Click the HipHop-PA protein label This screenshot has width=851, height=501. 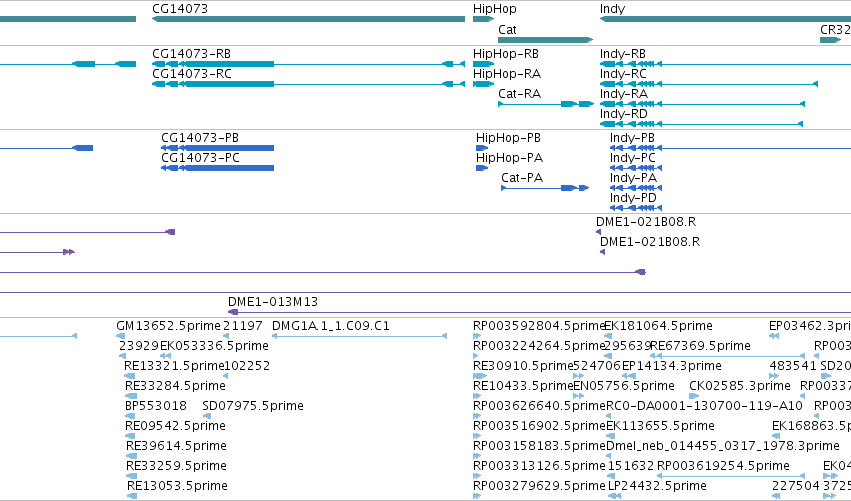pos(509,158)
